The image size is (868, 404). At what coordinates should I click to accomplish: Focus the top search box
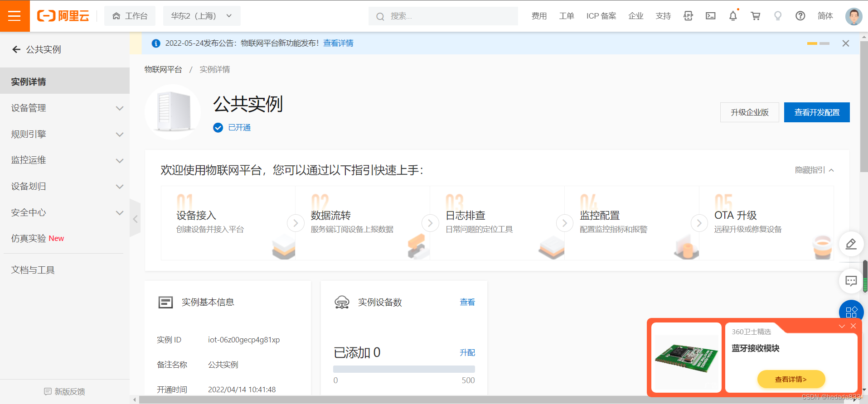[443, 16]
